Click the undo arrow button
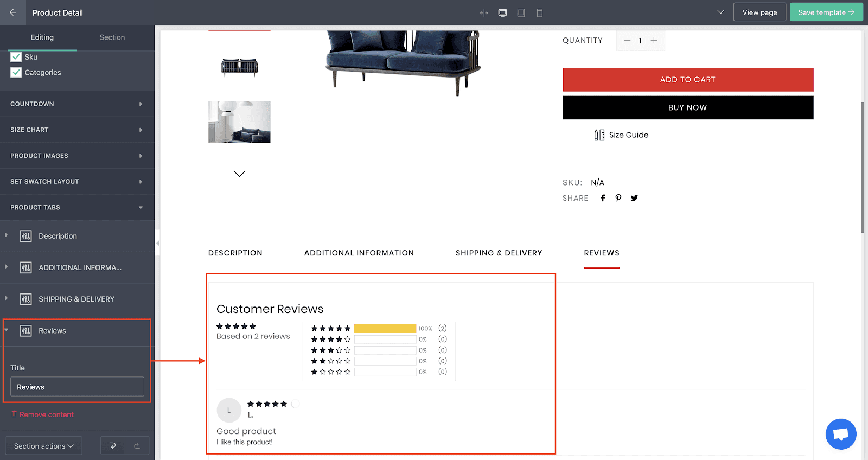868x460 pixels. (x=113, y=446)
